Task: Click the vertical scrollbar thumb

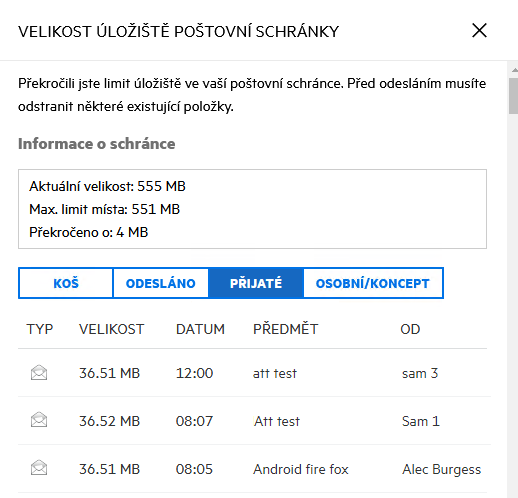Action: (513, 96)
